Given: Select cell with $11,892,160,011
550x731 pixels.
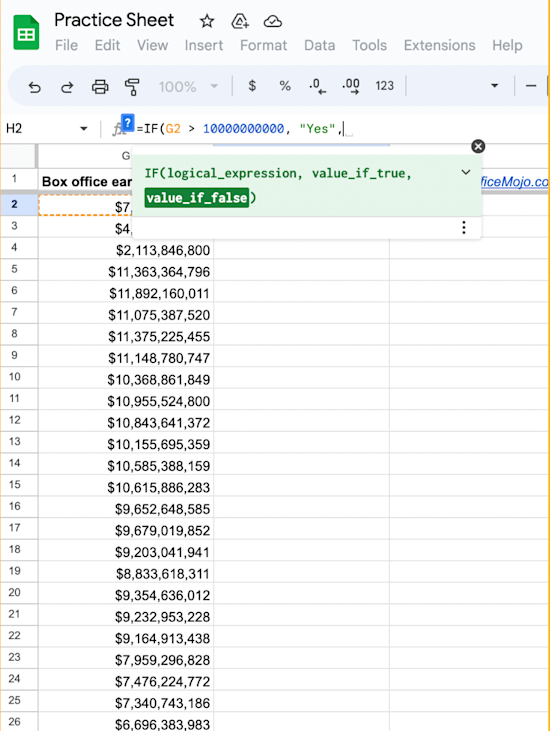Looking at the screenshot, I should 126,293.
